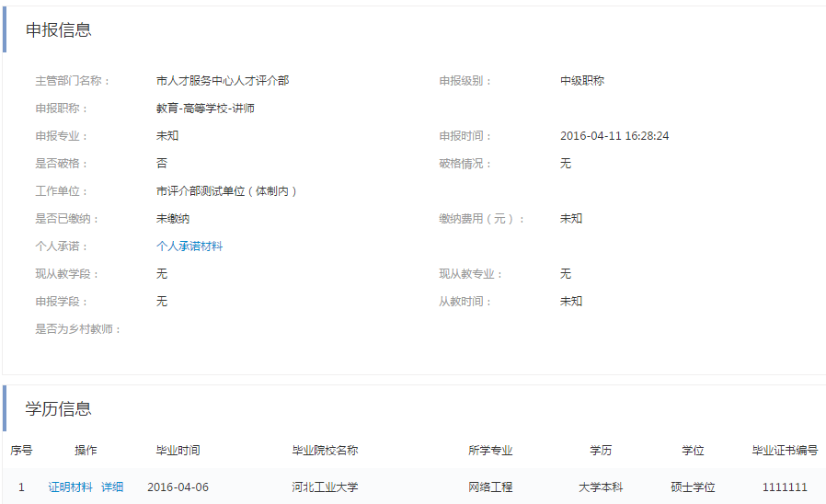This screenshot has height=504, width=826.
Task: Click the 证明材料 link in row 1
Action: pyautogui.click(x=70, y=487)
